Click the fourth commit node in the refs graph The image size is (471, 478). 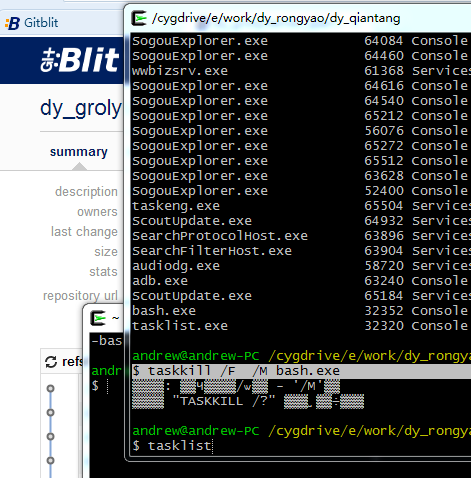tap(50, 460)
